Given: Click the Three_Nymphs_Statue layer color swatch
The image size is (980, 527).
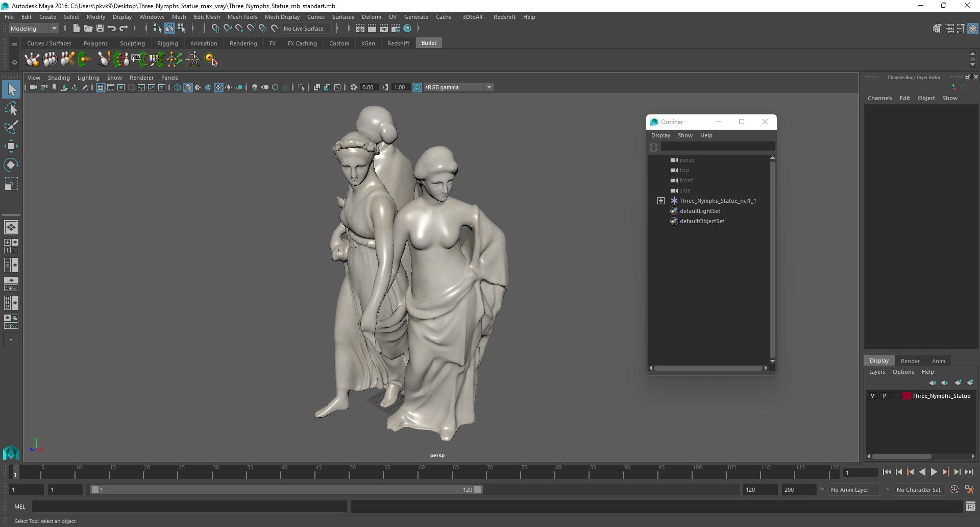Looking at the screenshot, I should [906, 396].
